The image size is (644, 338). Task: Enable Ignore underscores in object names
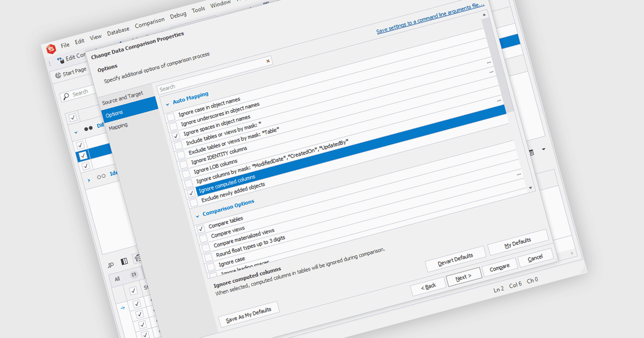[173, 127]
